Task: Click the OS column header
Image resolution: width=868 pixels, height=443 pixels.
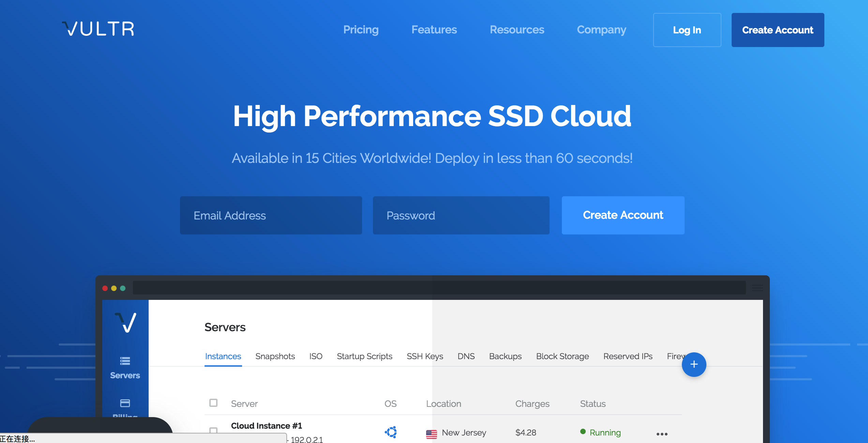Action: 390,404
